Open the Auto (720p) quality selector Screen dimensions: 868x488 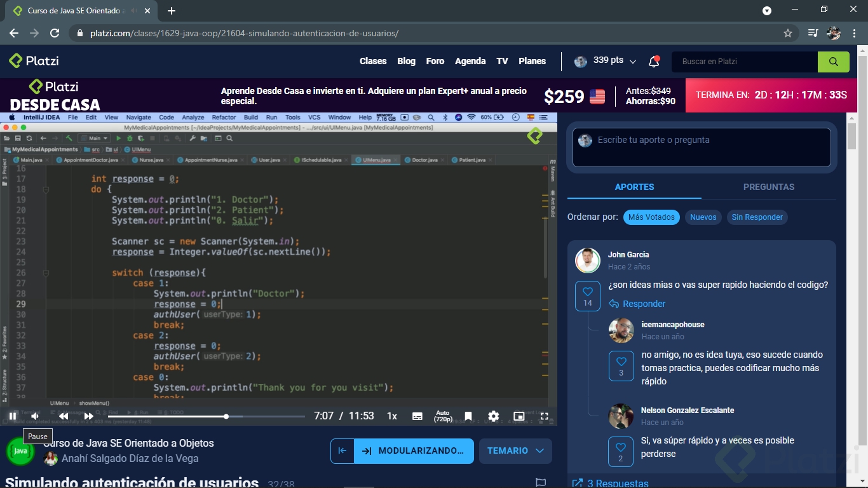(443, 416)
